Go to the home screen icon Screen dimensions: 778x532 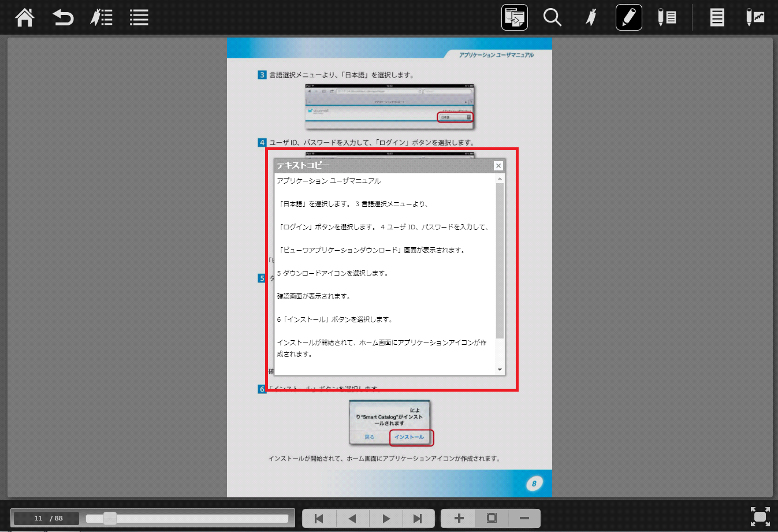click(25, 17)
